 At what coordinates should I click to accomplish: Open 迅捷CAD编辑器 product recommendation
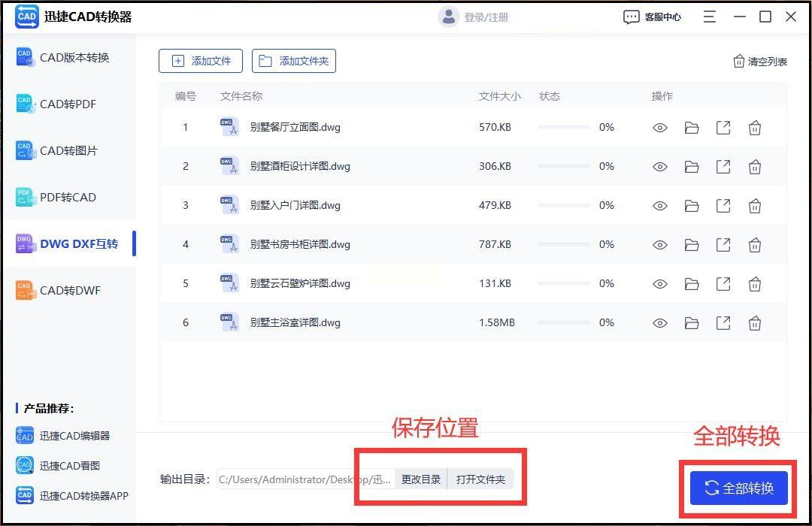click(x=62, y=436)
